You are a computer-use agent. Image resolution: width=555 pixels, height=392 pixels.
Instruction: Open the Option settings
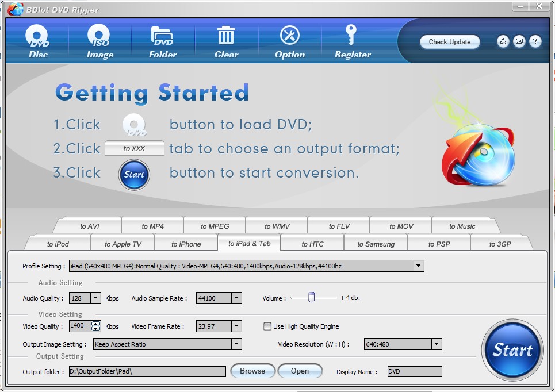(x=289, y=41)
